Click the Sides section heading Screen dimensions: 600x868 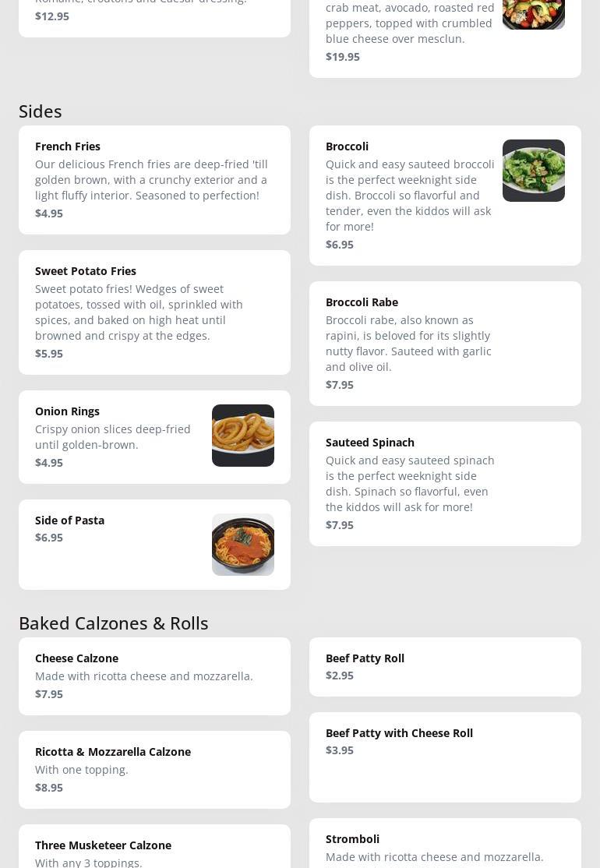point(41,111)
